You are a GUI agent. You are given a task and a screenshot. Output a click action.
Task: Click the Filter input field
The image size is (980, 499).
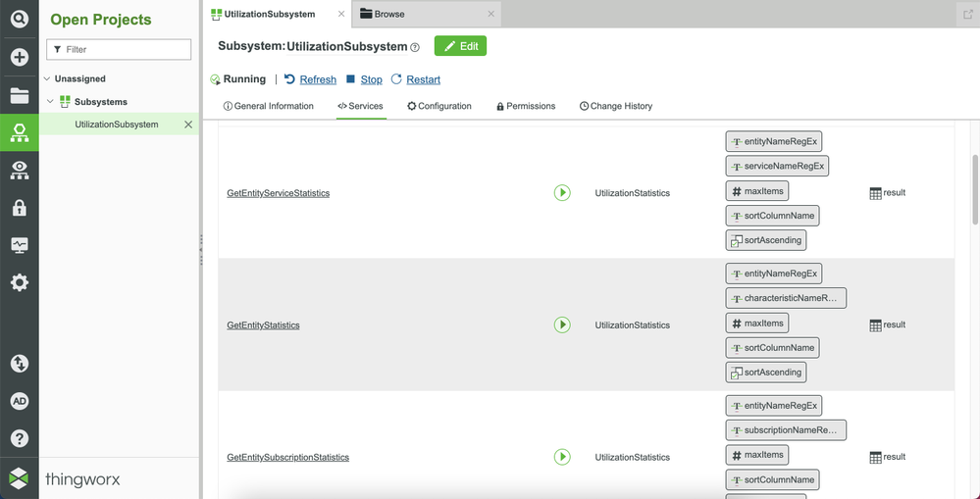click(x=119, y=49)
